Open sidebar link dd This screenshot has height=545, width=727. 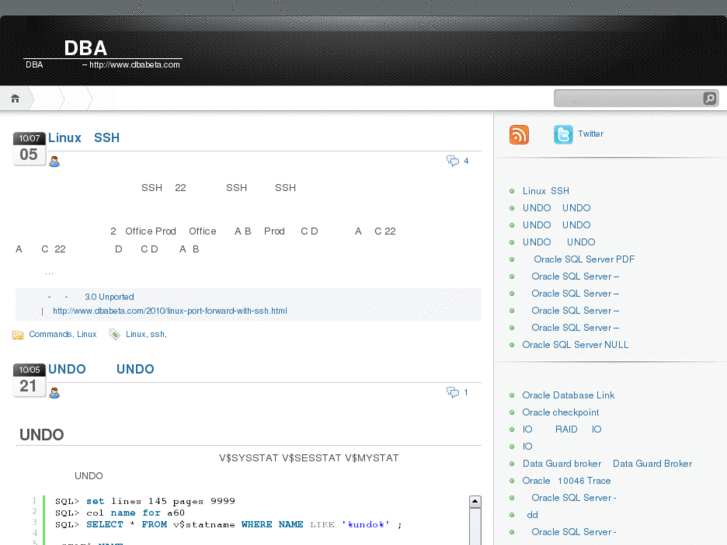pos(532,515)
